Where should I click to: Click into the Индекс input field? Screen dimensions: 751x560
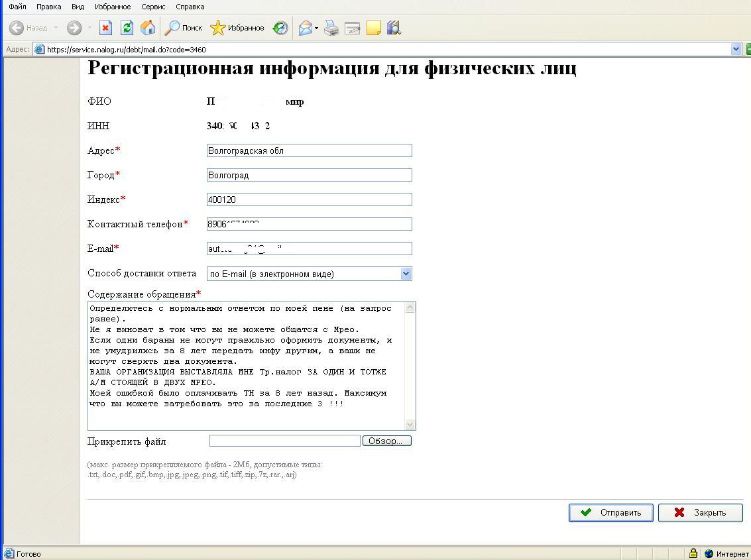309,199
